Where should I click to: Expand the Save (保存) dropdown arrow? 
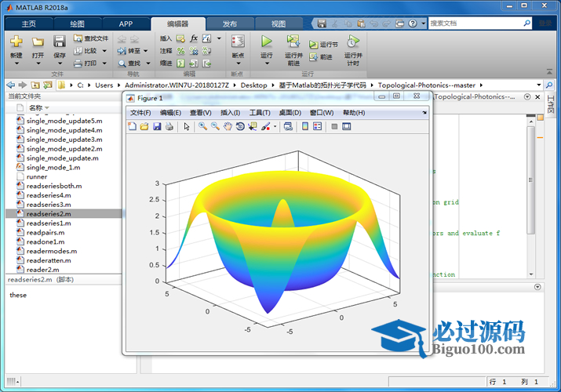[60, 64]
